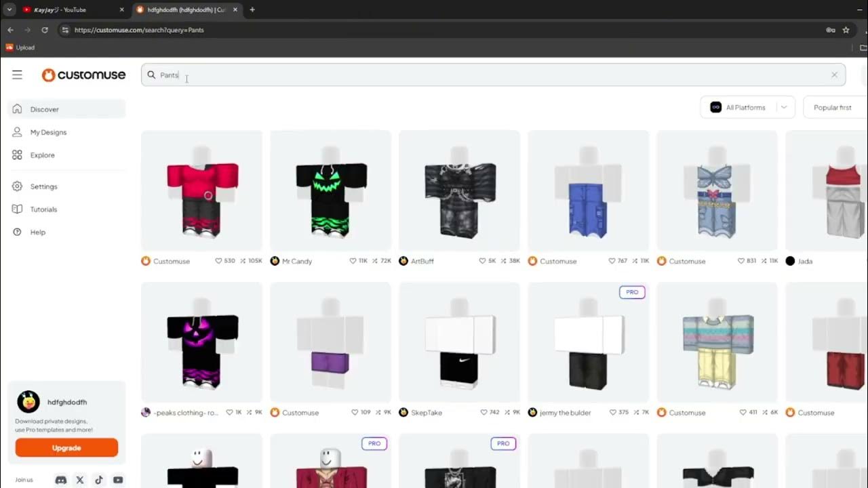Like jermy the bulder's design with 375 hearts
The height and width of the screenshot is (488, 868).
click(613, 412)
